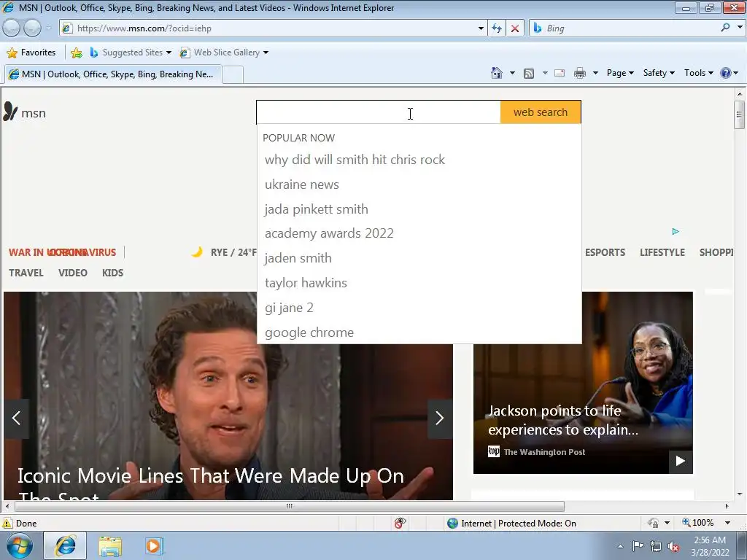Select suggestion 'why did will smith hit chris rock'

pos(355,160)
